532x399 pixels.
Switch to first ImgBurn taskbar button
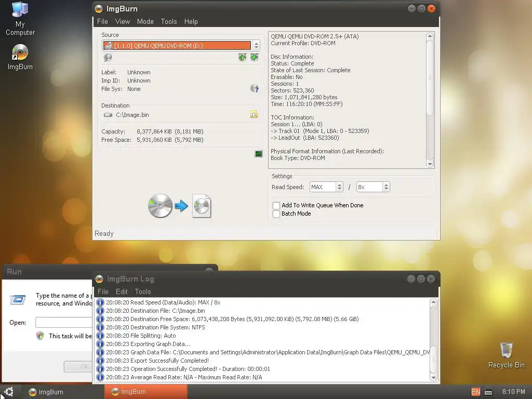[x=62, y=392]
